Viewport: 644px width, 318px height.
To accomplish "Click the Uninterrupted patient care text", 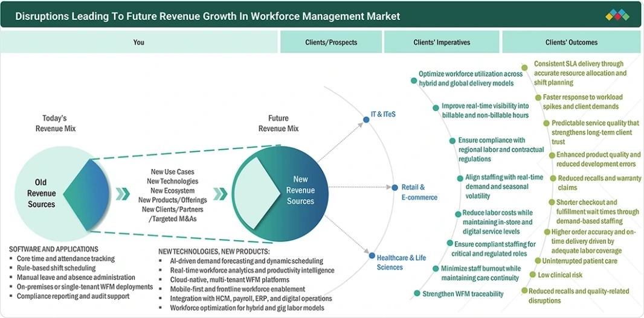I will pyautogui.click(x=580, y=261).
